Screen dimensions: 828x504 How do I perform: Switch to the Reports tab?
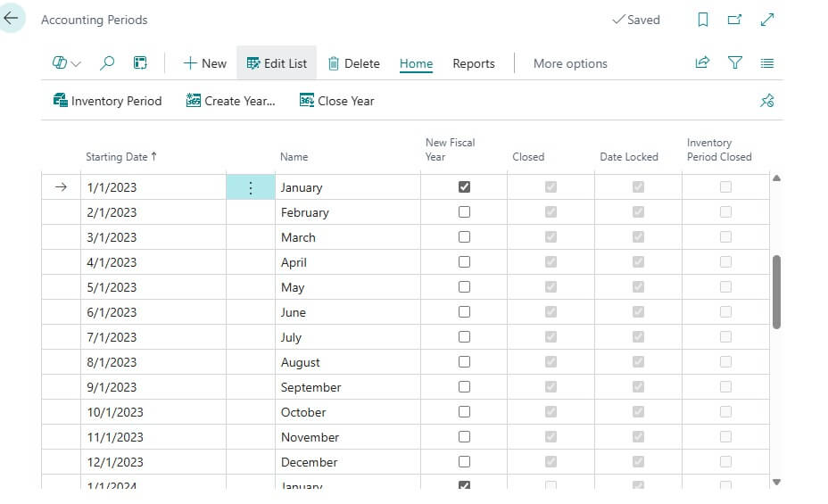click(473, 63)
